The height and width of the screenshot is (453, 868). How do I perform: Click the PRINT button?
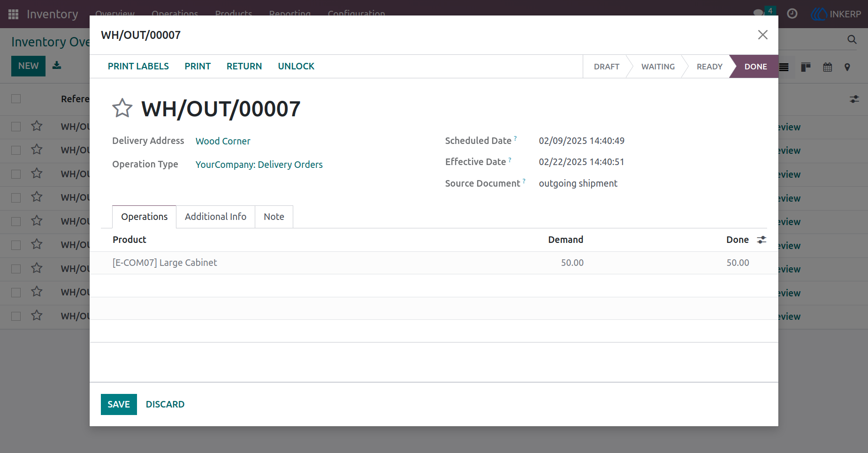[198, 66]
